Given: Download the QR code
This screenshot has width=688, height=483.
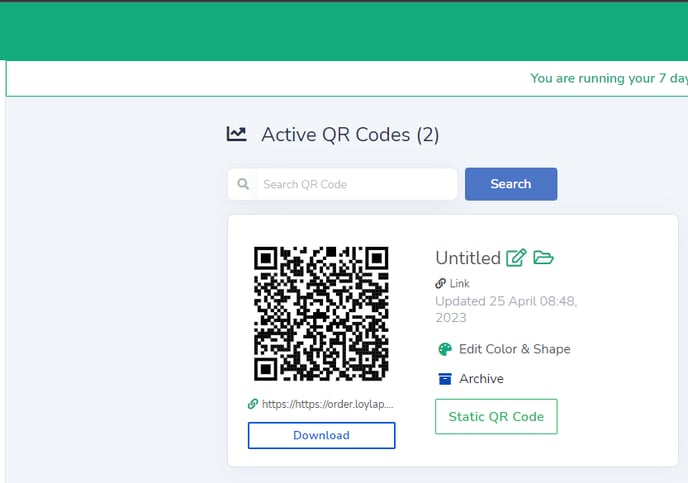Looking at the screenshot, I should 321,435.
